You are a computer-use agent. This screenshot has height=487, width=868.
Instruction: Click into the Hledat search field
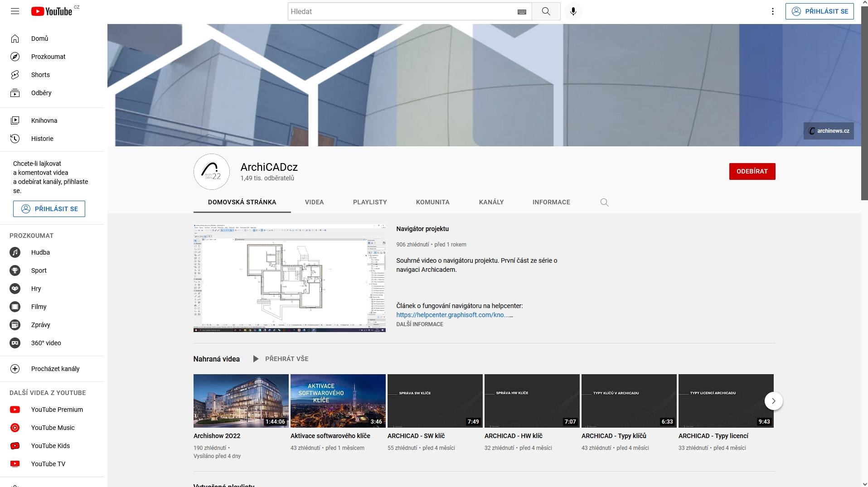(401, 11)
